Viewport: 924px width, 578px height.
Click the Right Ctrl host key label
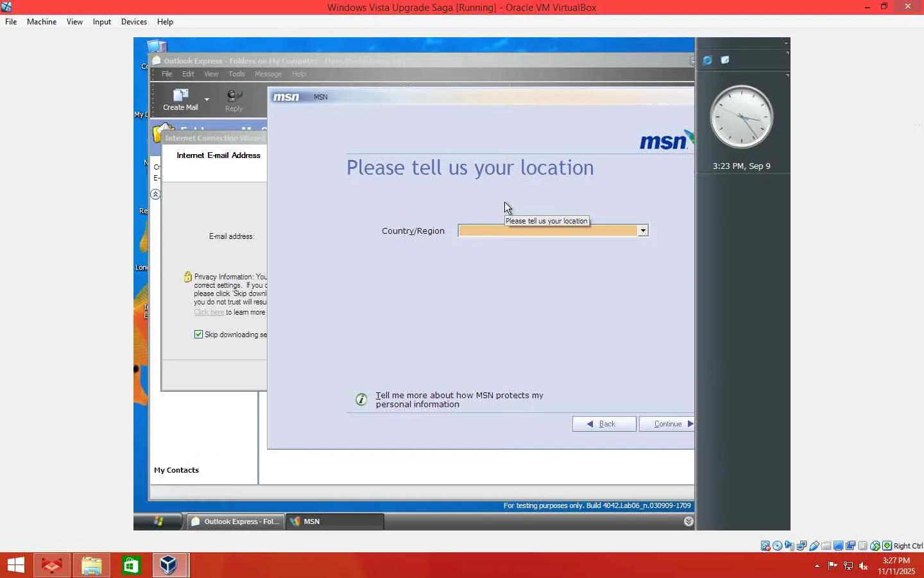[908, 546]
